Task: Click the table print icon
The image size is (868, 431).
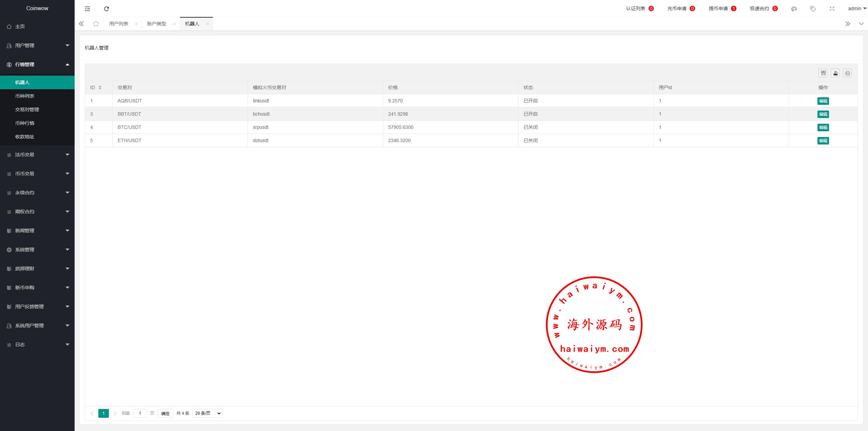Action: [x=848, y=73]
